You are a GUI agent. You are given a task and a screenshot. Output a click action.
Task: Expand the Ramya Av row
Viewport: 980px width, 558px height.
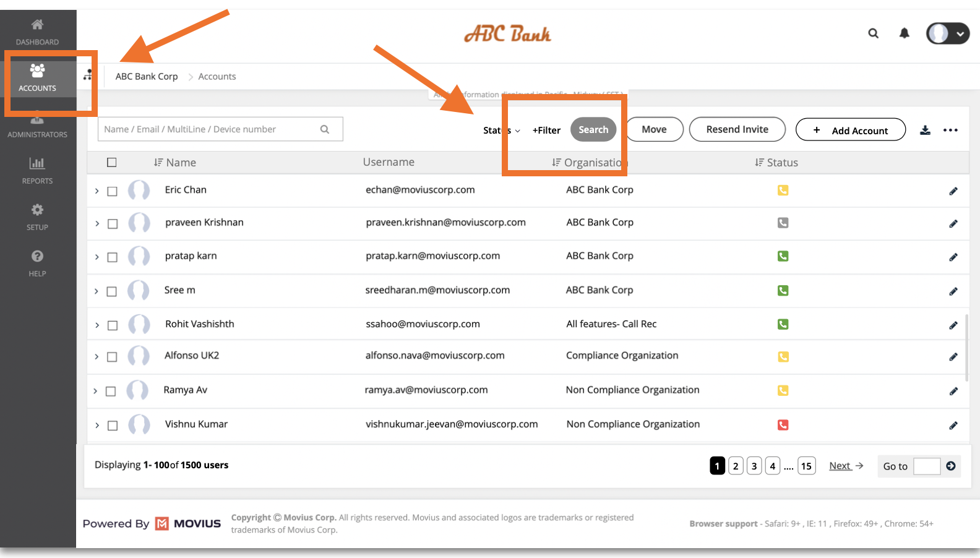[95, 391]
